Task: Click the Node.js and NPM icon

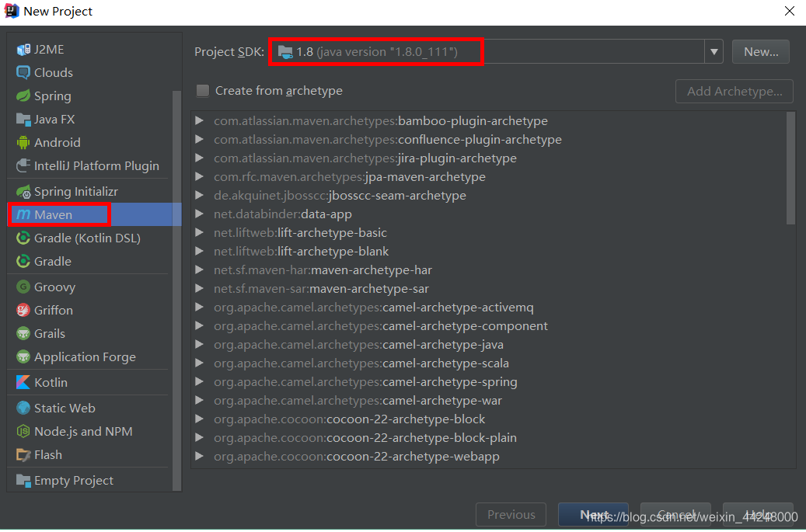Action: pyautogui.click(x=23, y=431)
